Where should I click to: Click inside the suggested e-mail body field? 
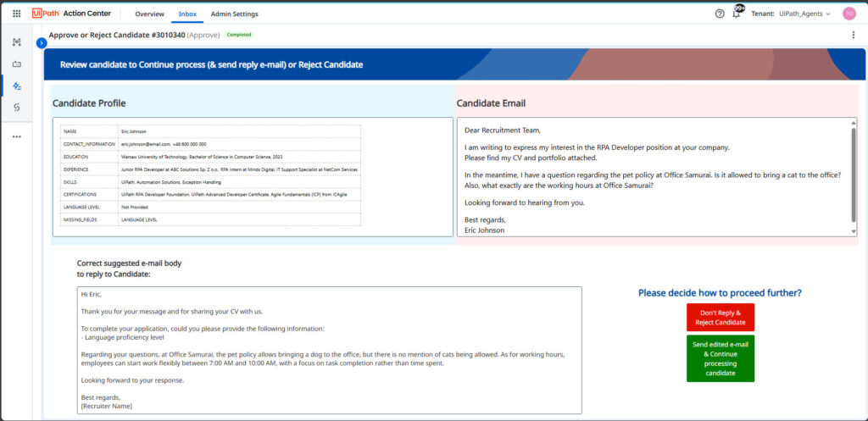330,350
